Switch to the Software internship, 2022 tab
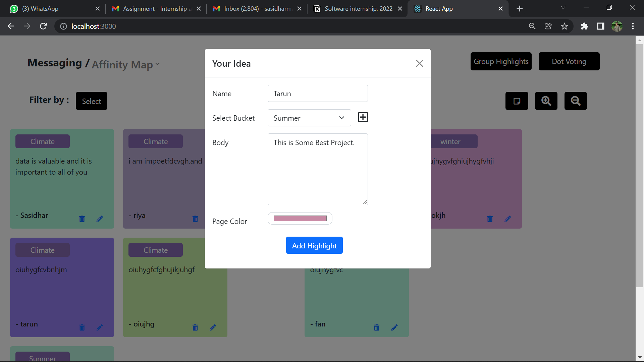This screenshot has height=362, width=644. click(358, 9)
